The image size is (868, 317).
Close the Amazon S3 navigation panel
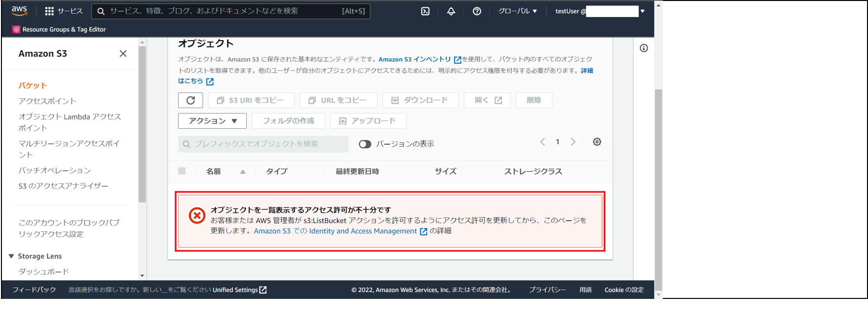point(123,54)
